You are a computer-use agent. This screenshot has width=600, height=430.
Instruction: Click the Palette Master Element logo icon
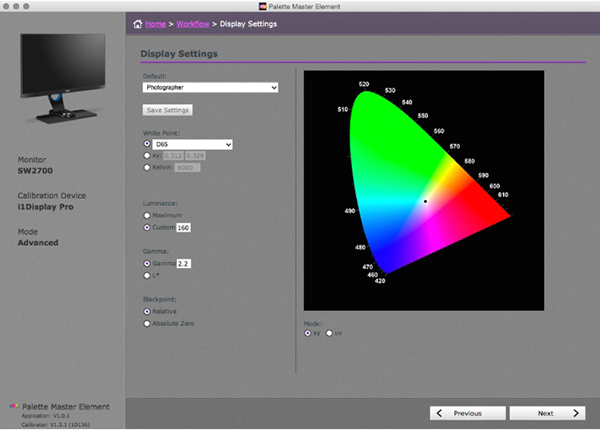click(x=12, y=407)
